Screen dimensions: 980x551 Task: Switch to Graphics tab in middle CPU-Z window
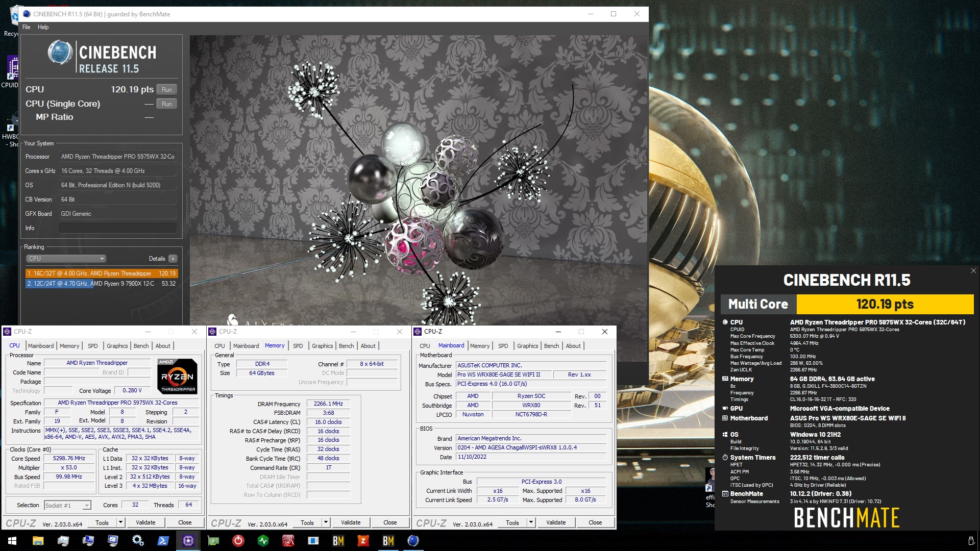pyautogui.click(x=323, y=346)
